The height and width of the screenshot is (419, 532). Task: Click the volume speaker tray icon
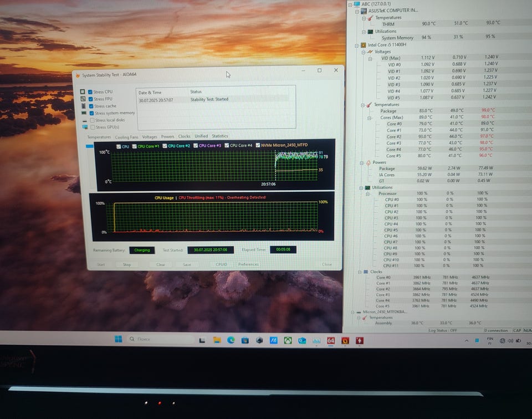click(510, 341)
